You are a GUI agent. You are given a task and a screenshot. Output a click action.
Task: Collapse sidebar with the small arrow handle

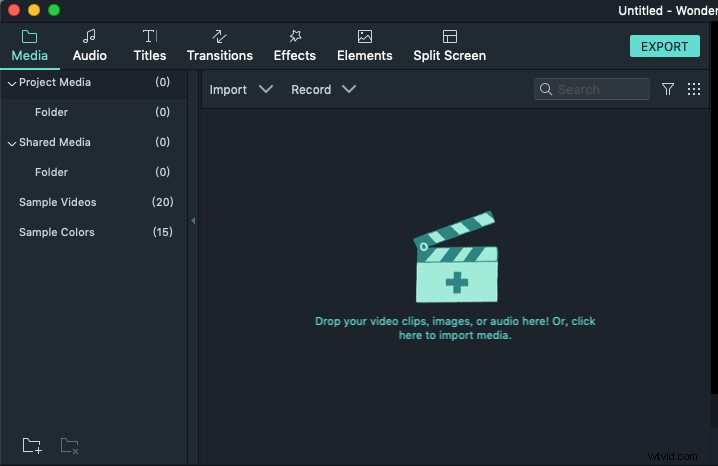click(x=193, y=221)
